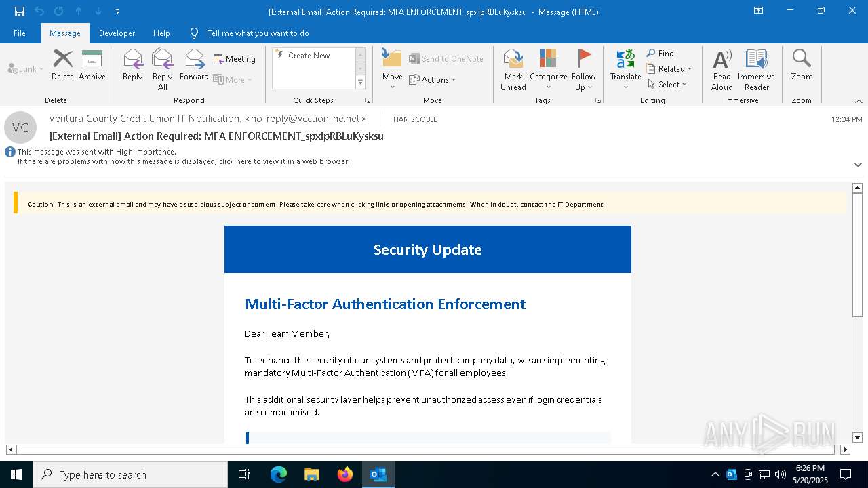Image resolution: width=868 pixels, height=488 pixels.
Task: Create a Meeting reply
Action: pyautogui.click(x=235, y=59)
